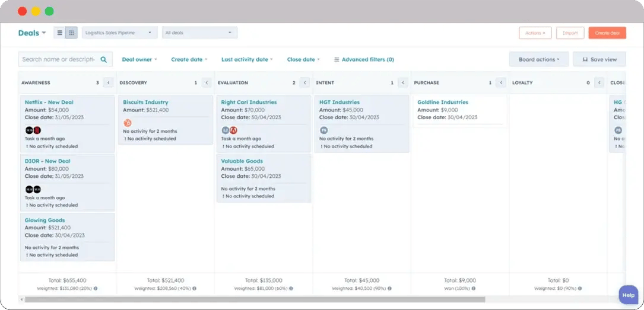644x310 pixels.
Task: Open the Help chat button
Action: tap(629, 295)
